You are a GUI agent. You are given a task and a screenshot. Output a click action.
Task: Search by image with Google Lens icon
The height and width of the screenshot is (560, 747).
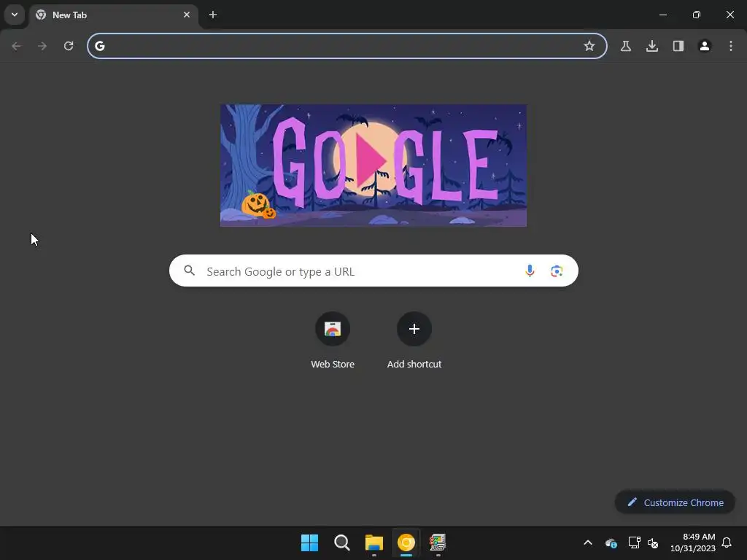(557, 271)
